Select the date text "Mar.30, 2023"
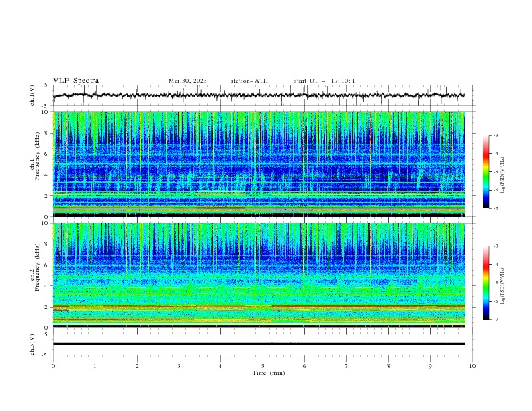The width and height of the screenshot is (532, 411). pyautogui.click(x=187, y=81)
